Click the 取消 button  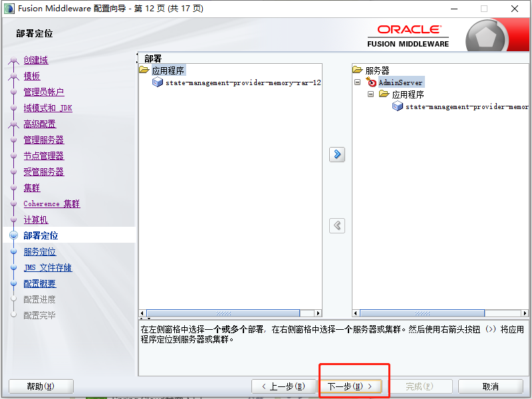tap(491, 386)
